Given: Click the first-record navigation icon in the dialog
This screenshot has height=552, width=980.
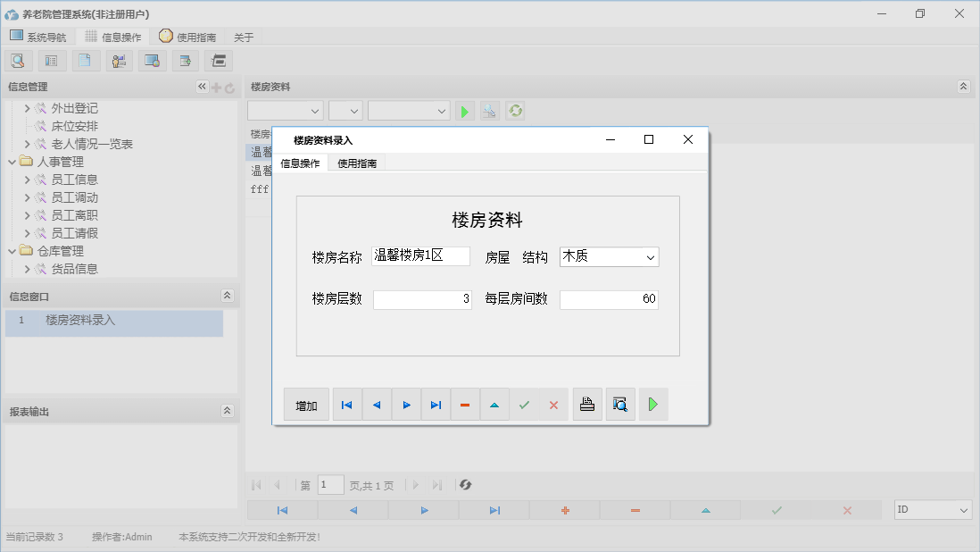Looking at the screenshot, I should tap(347, 404).
